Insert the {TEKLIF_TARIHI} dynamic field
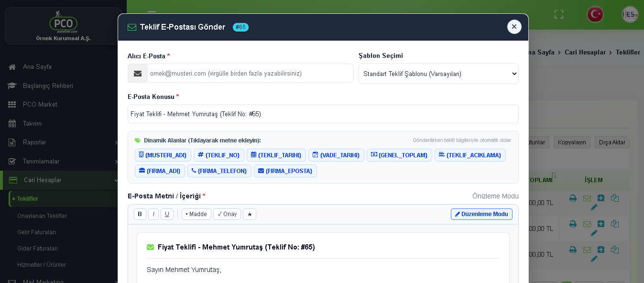The height and width of the screenshot is (283, 644). pyautogui.click(x=276, y=155)
